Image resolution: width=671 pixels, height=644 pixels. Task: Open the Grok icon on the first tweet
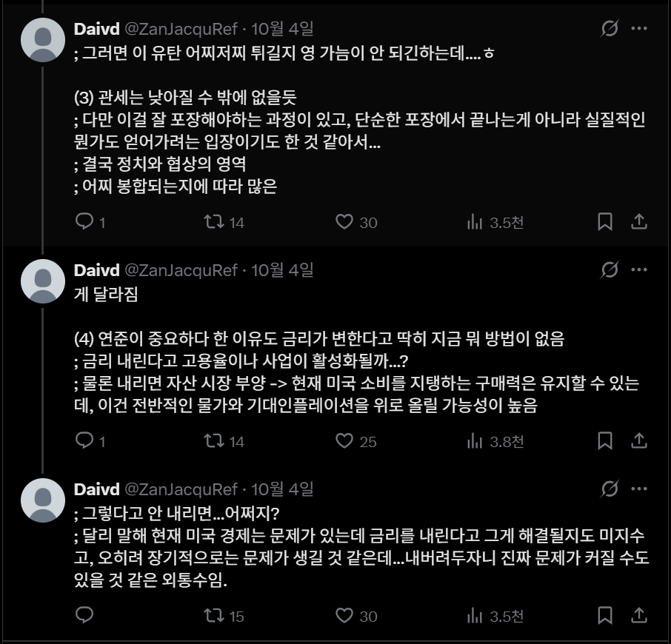[610, 29]
